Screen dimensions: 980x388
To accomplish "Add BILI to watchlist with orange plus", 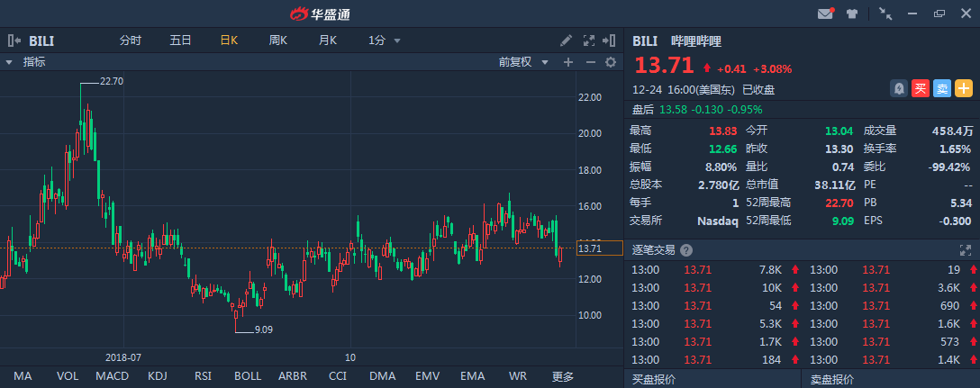I will pyautogui.click(x=964, y=88).
